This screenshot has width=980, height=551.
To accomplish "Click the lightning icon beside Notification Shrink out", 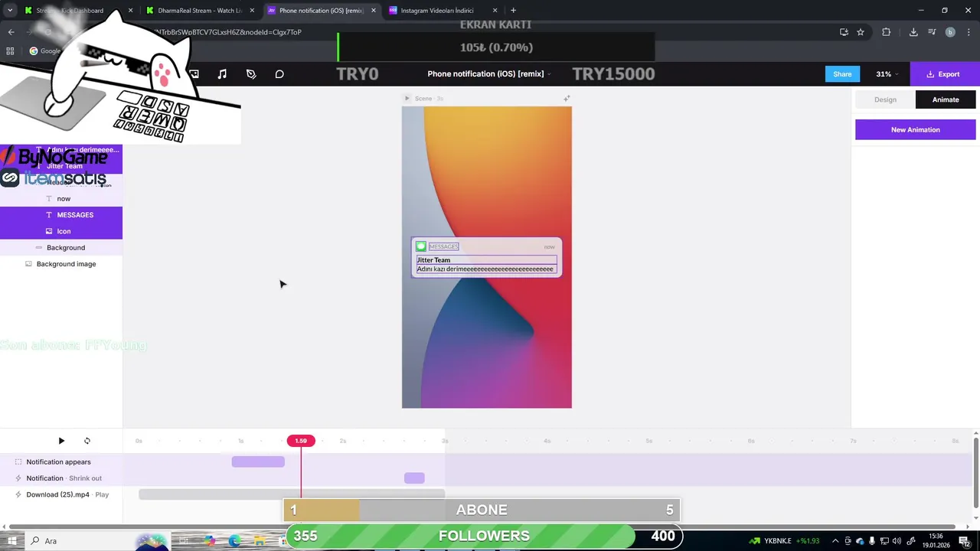I will 18,478.
